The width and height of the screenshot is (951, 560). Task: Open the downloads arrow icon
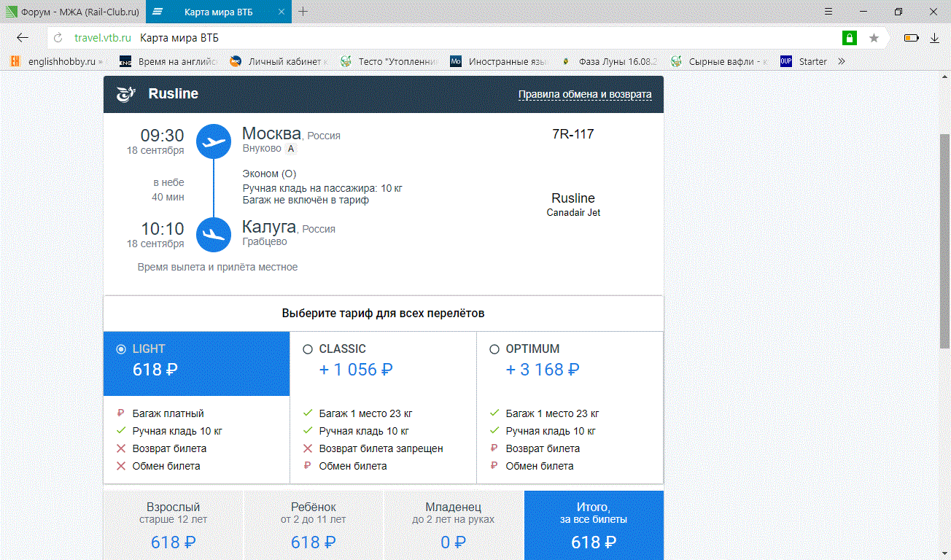(934, 38)
